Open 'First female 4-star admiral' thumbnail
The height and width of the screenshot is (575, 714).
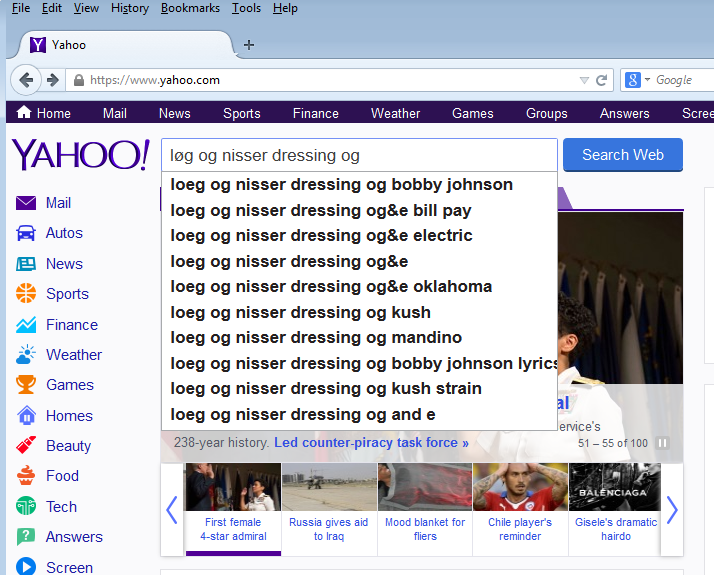[233, 509]
